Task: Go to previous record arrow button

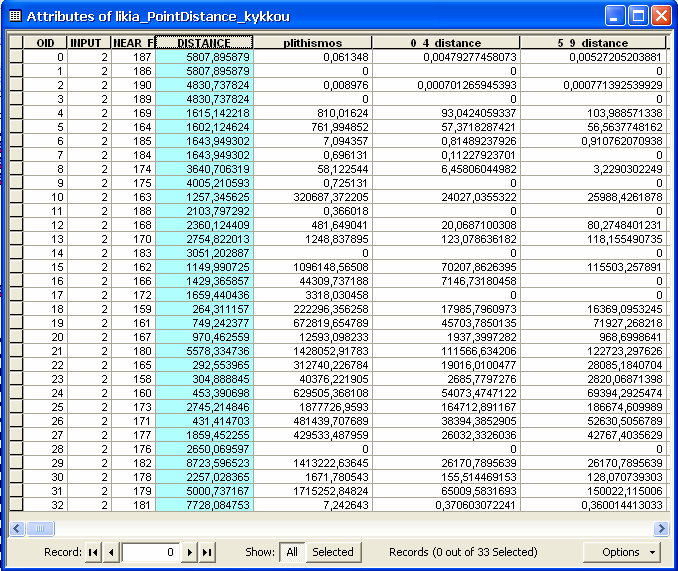Action: click(112, 552)
